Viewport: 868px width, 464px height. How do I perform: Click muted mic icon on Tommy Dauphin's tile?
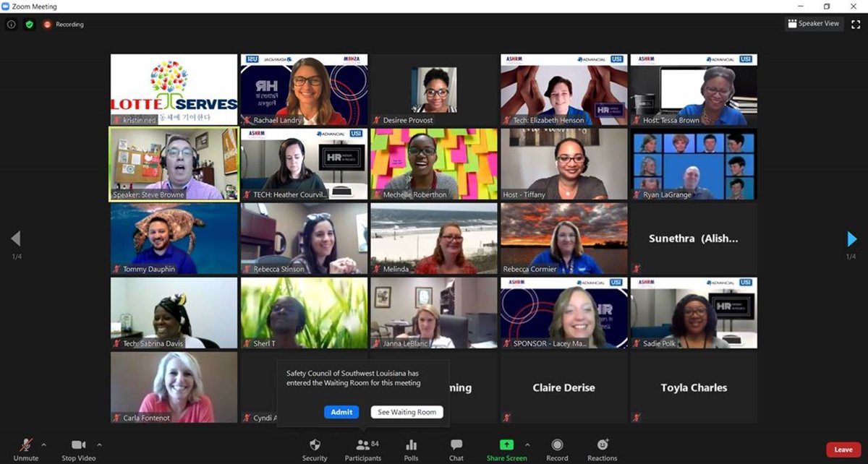click(116, 269)
